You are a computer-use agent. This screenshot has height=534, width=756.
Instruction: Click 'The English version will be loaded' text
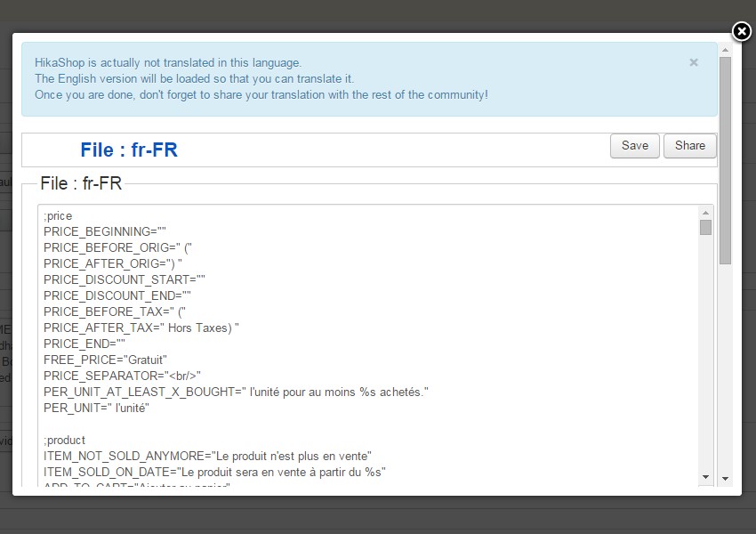click(194, 78)
